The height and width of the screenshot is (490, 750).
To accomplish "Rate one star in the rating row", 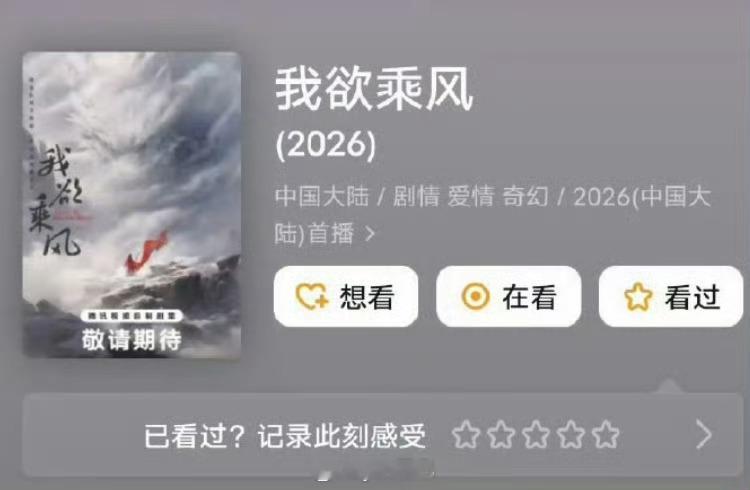I will [x=466, y=434].
